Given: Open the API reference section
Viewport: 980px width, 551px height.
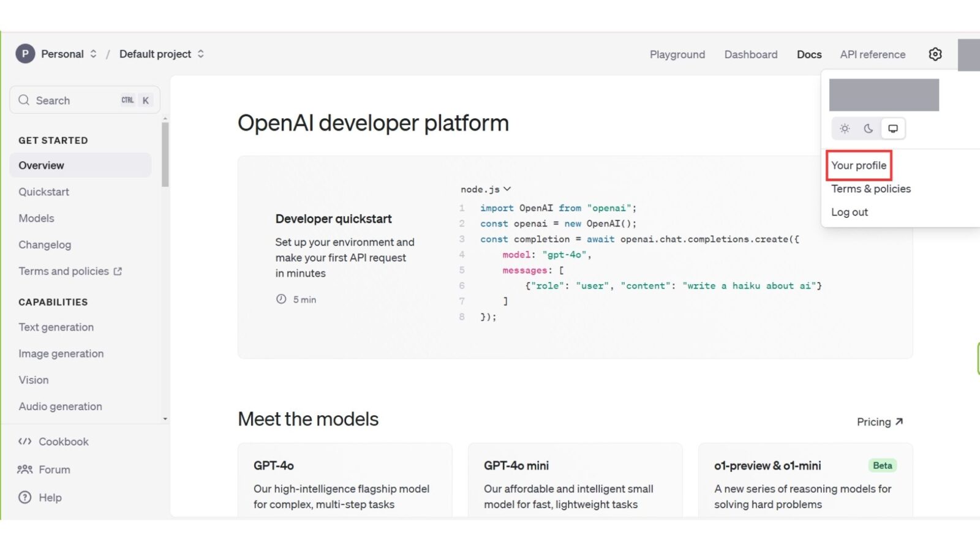Looking at the screenshot, I should [x=872, y=54].
